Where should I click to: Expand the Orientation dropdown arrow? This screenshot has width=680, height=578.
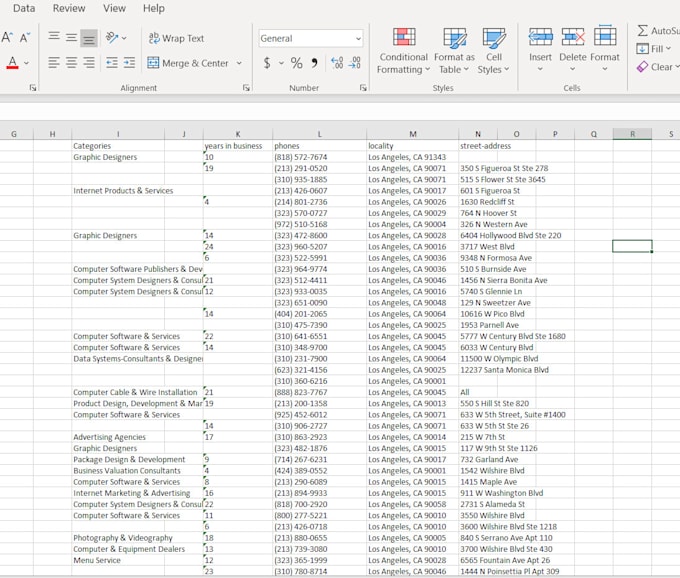coord(124,38)
